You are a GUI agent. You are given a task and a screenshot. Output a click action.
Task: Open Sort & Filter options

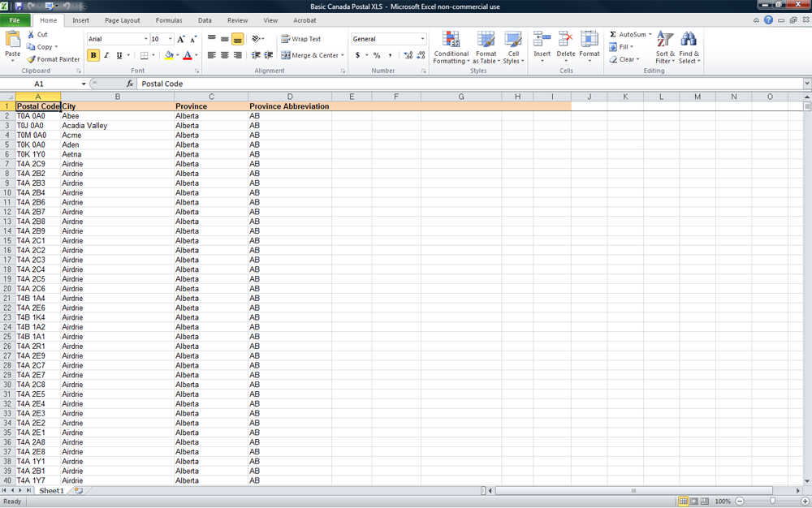(x=665, y=47)
